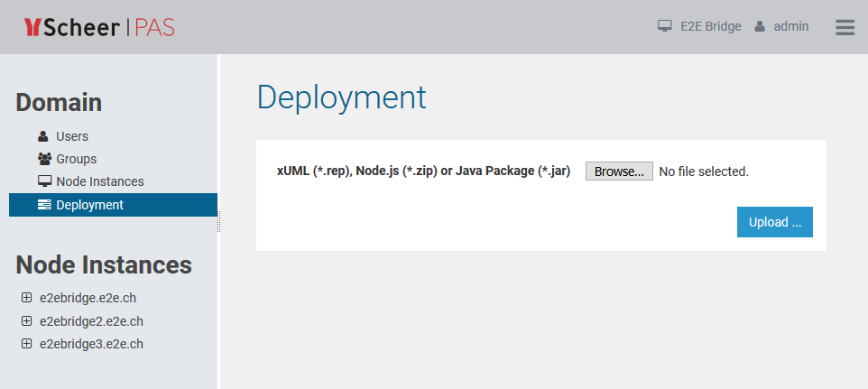Screen dimensions: 868x389
Task: Select the e2ebridge2.e2e.ch node label
Action: coord(91,320)
